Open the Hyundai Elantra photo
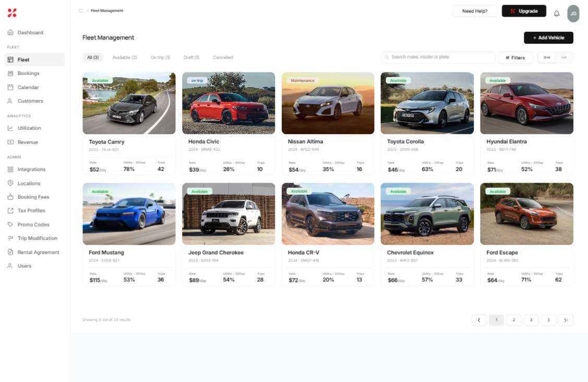Viewport: 588px width, 382px height. pyautogui.click(x=526, y=103)
